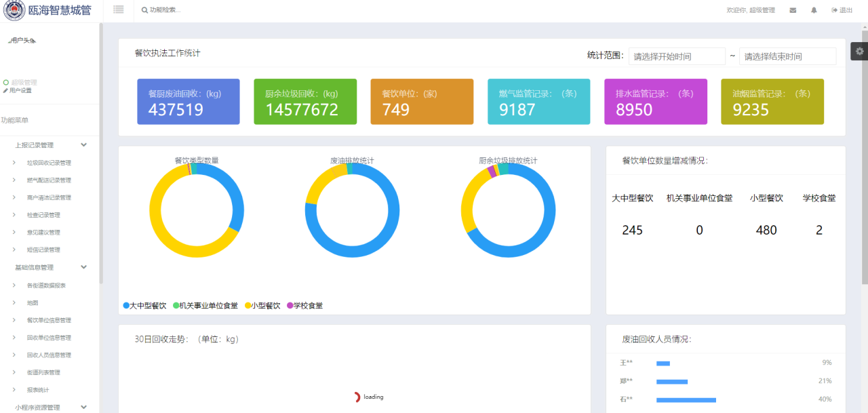Click value 480 under 小型餐饮 column
Image resolution: width=868 pixels, height=413 pixels.
766,231
